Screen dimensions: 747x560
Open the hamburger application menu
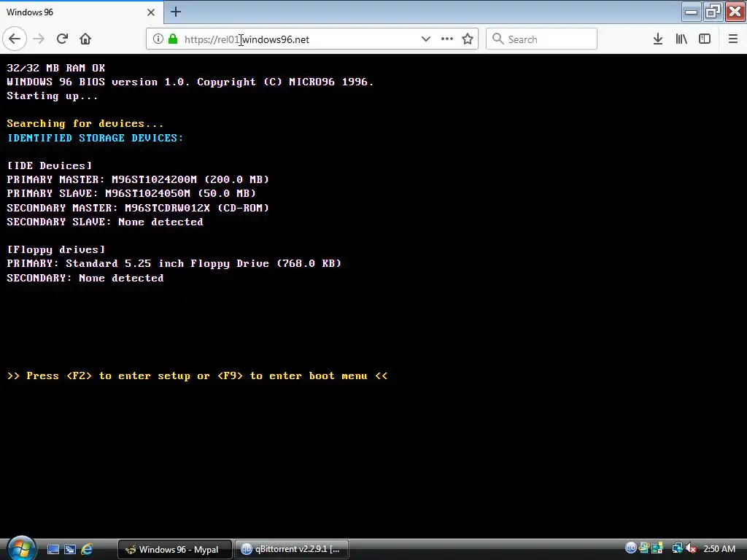click(x=732, y=39)
